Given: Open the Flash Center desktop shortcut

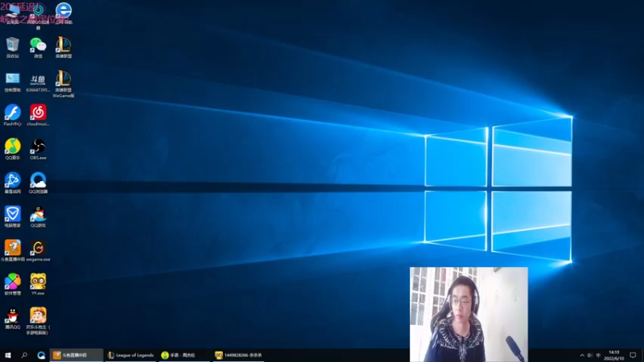Looking at the screenshot, I should coord(12,115).
